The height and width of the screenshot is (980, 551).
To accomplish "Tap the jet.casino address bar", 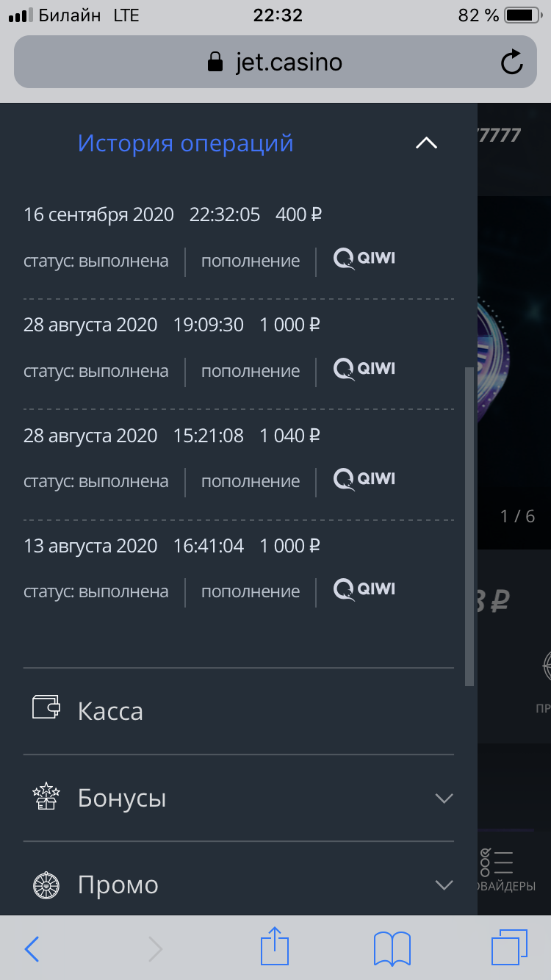I will coord(275,62).
